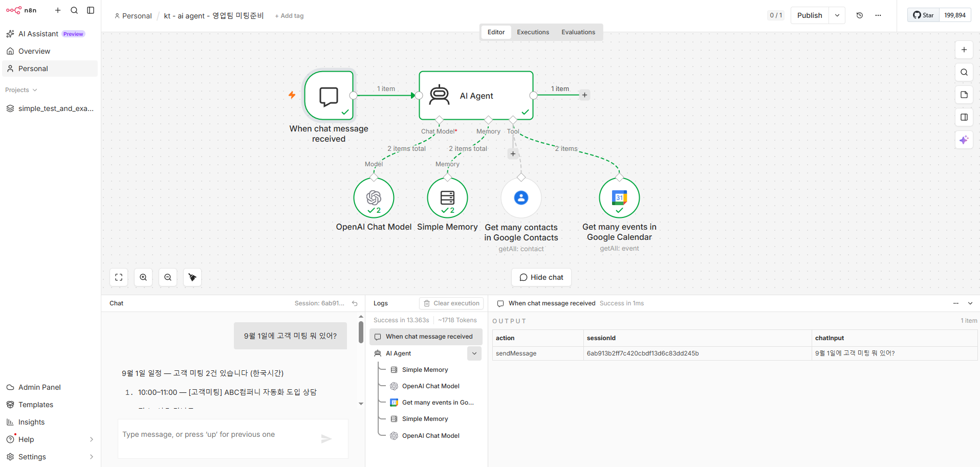Select OpenAI Chat Model node
This screenshot has width=980, height=467.
374,197
